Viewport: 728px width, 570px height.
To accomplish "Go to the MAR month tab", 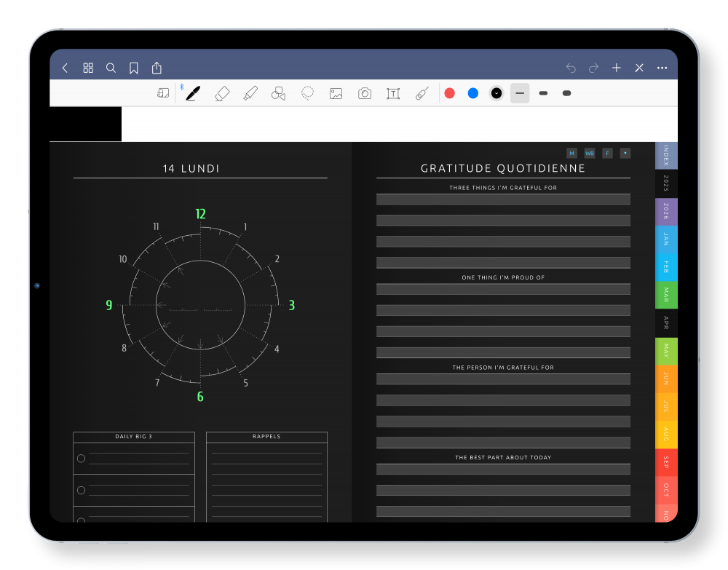I will click(x=666, y=295).
